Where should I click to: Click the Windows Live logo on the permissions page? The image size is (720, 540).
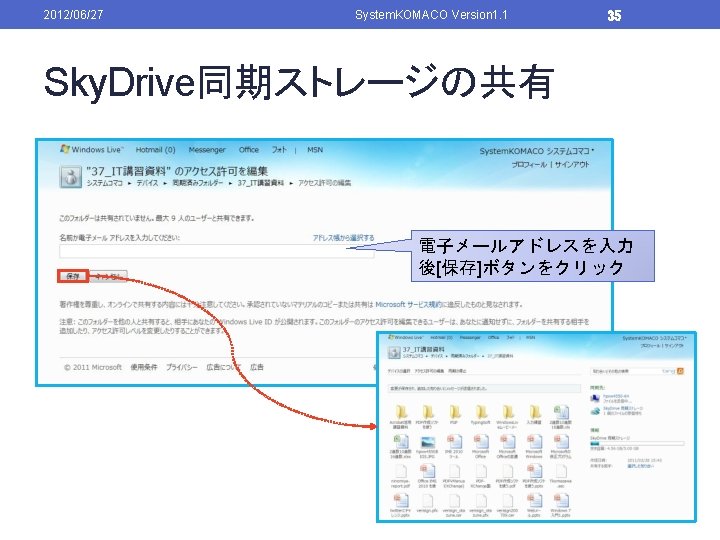point(92,150)
